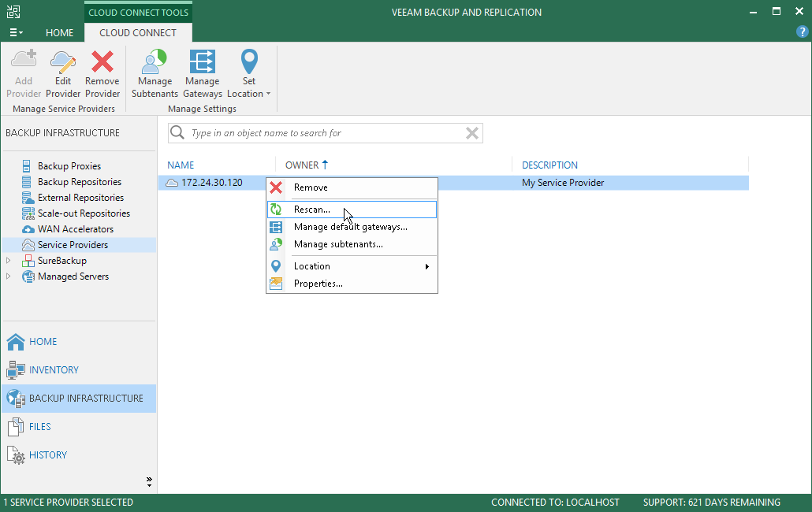Select the Managed Servers tree node
This screenshot has width=812, height=512.
(73, 276)
